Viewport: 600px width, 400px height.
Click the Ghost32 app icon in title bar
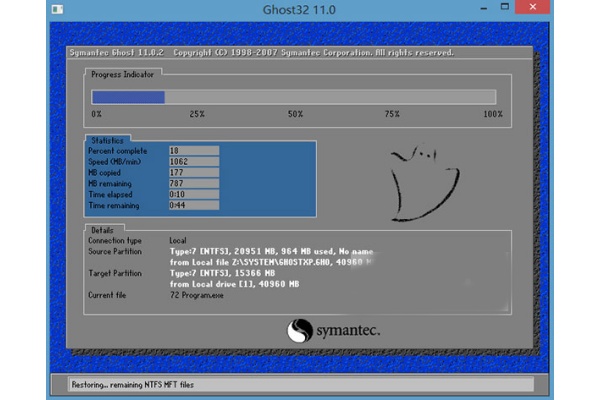click(x=57, y=9)
